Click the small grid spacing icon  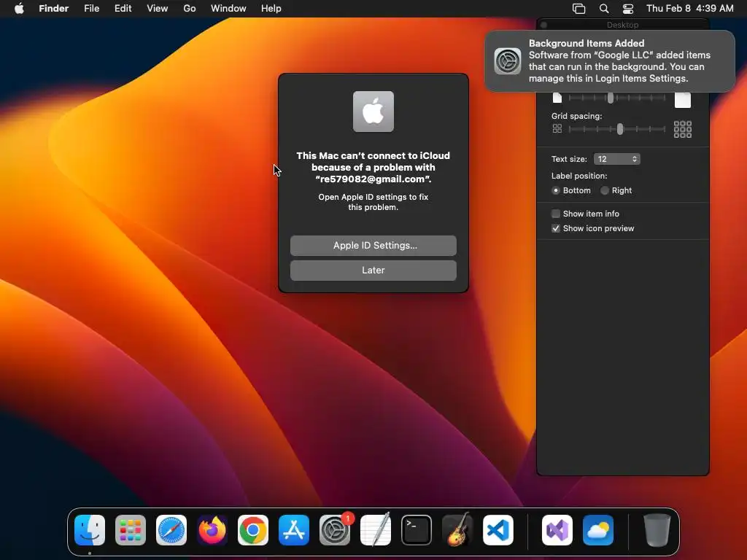tap(557, 128)
